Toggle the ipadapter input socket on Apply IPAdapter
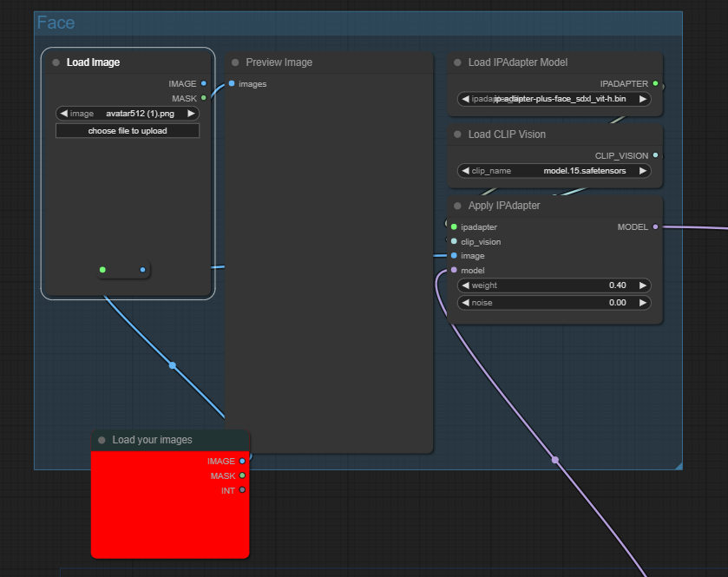 pos(452,226)
